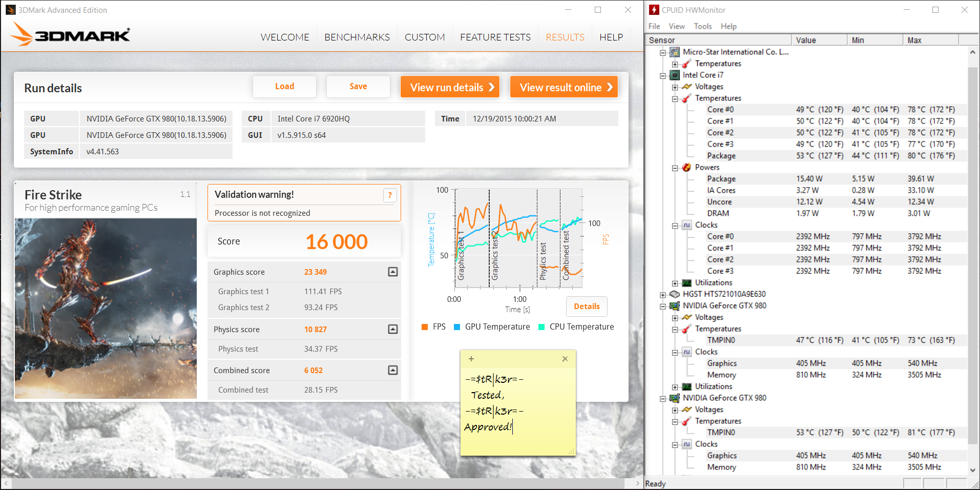Click the Powers flame icon
Image resolution: width=980 pixels, height=490 pixels.
[x=687, y=167]
